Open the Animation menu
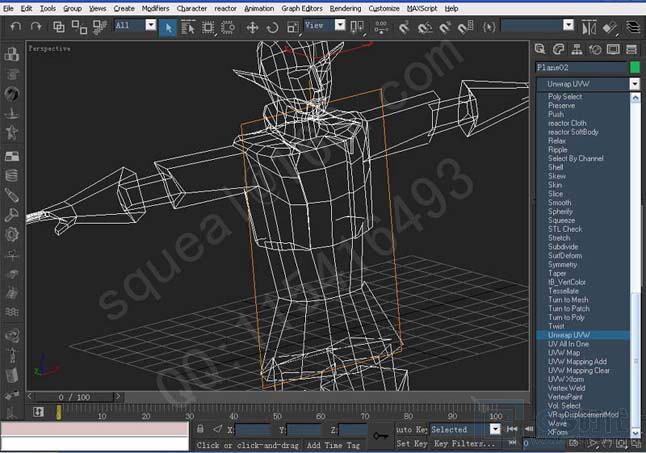The width and height of the screenshot is (646, 453). (259, 8)
